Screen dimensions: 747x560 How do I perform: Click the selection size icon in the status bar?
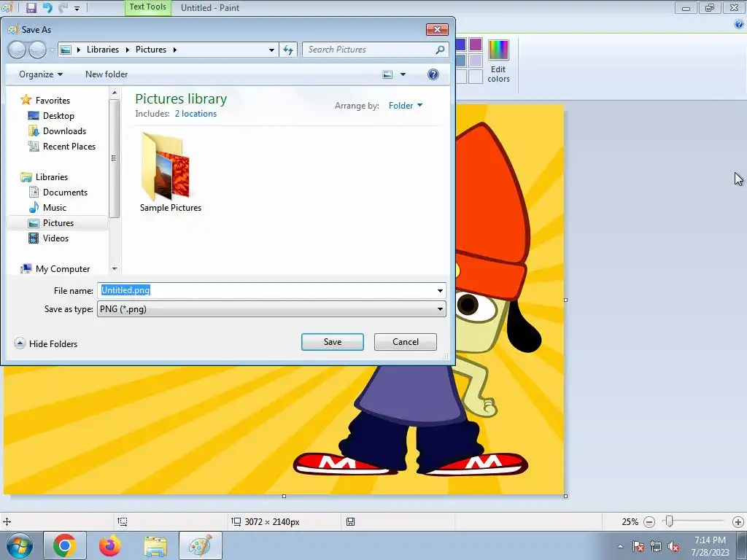coord(123,522)
